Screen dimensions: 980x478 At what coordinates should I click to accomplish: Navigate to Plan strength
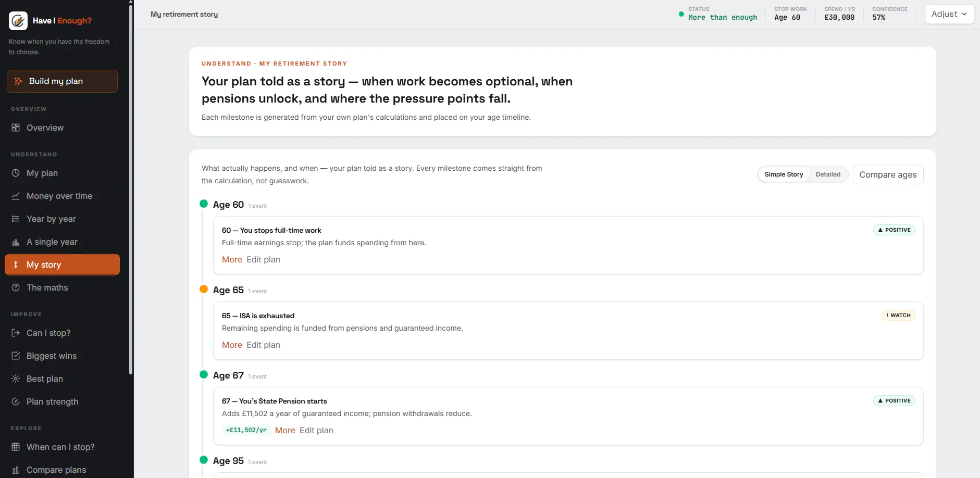62,401
